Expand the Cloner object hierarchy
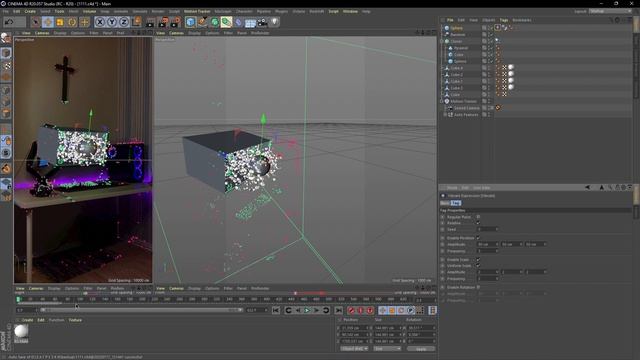The width and height of the screenshot is (640, 360). (442, 41)
